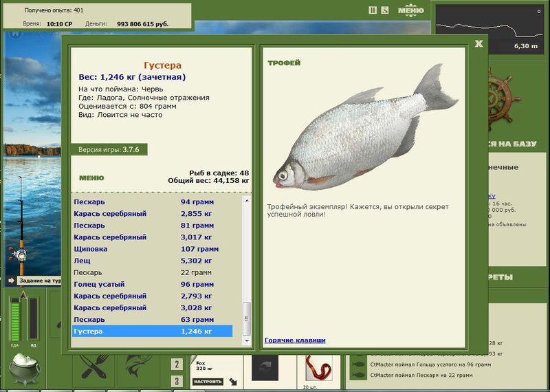Click the Задание на тур label
Viewport: 550px width, 392px height.
[x=40, y=281]
